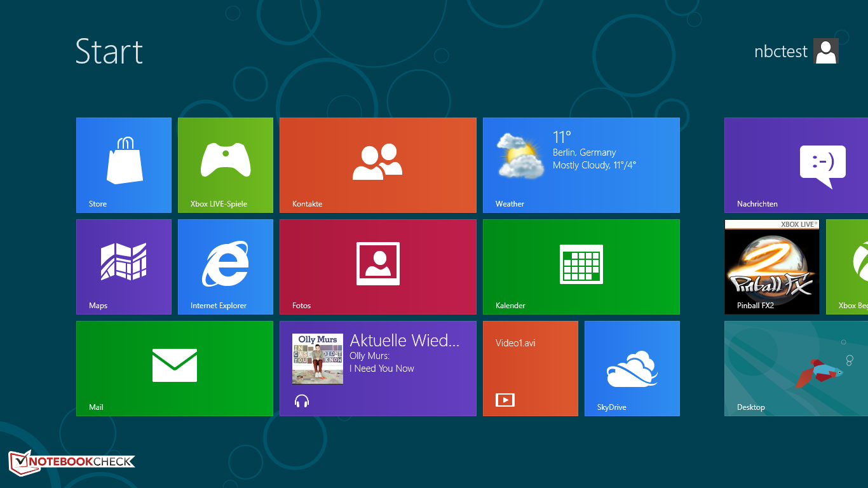
Task: Open the Kontakte people tile
Action: 378,165
